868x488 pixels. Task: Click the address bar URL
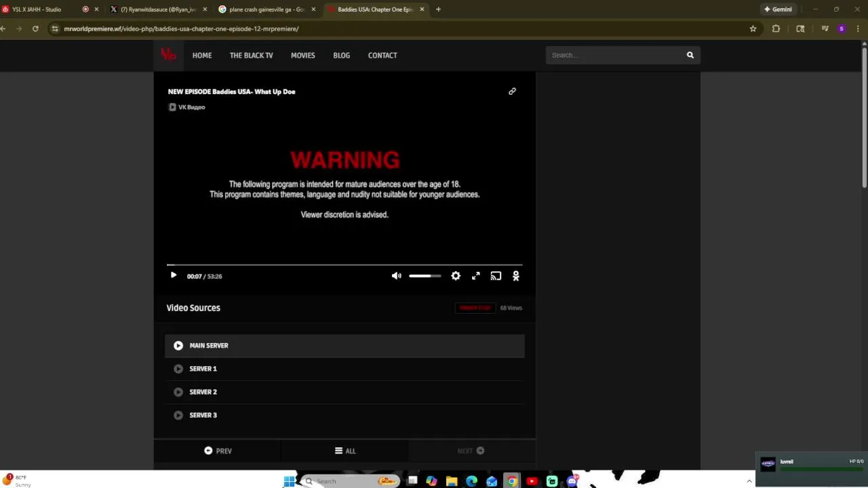(x=181, y=28)
